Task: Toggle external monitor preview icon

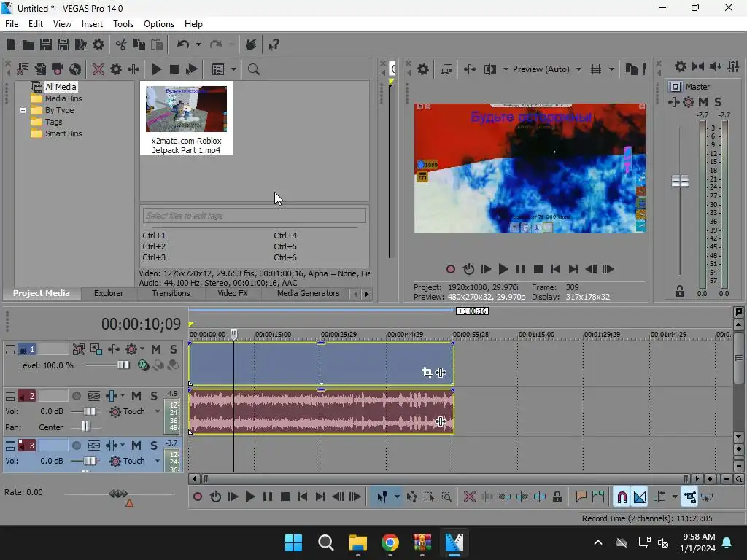Action: click(x=446, y=69)
